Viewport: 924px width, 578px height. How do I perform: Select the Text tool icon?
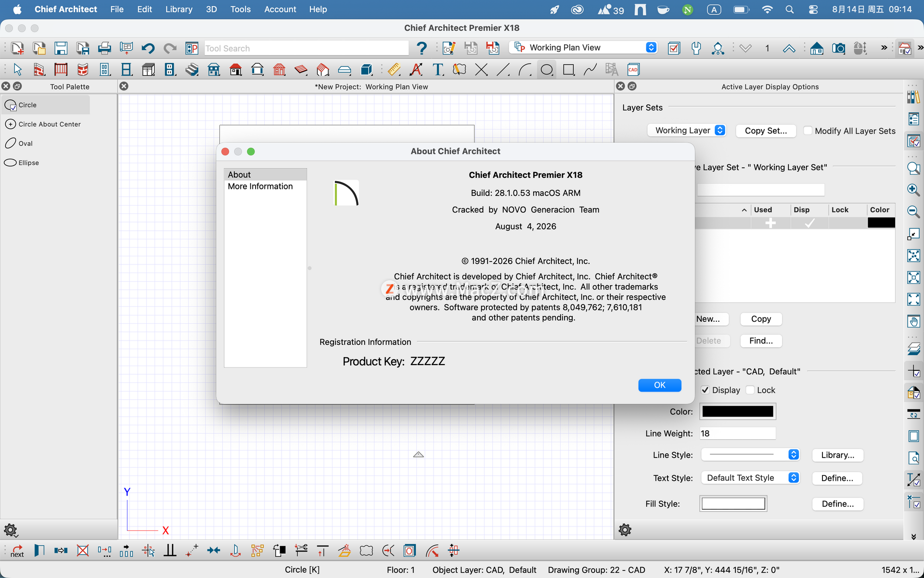pyautogui.click(x=438, y=70)
